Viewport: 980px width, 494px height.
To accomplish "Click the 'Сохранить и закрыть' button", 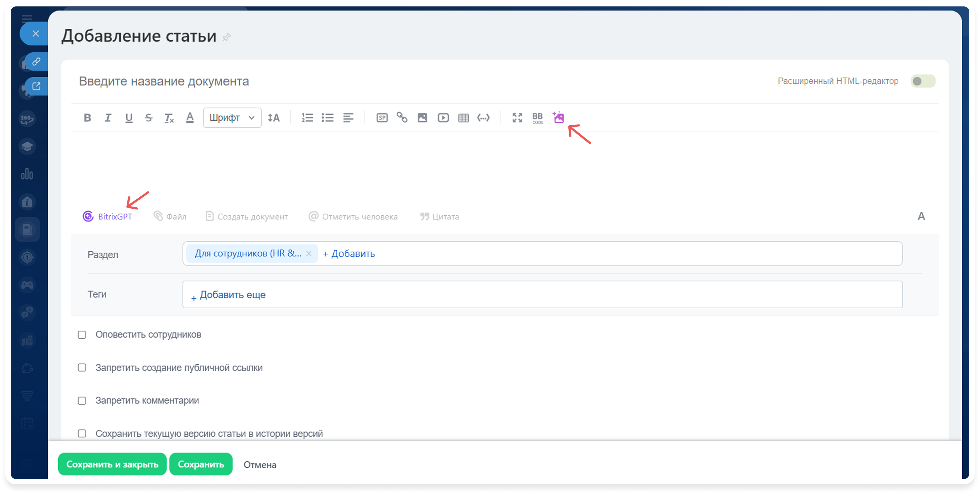I will (x=112, y=464).
